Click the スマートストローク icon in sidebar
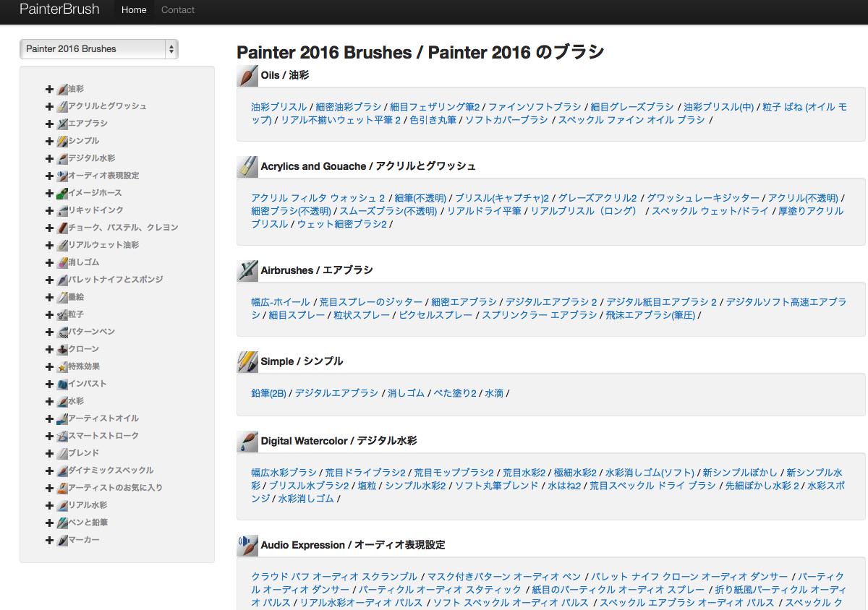 62,436
